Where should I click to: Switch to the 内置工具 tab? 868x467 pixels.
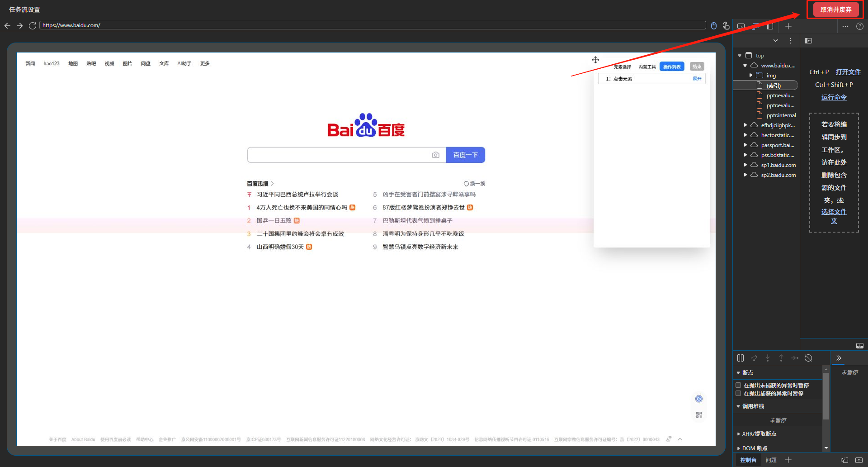tap(647, 67)
